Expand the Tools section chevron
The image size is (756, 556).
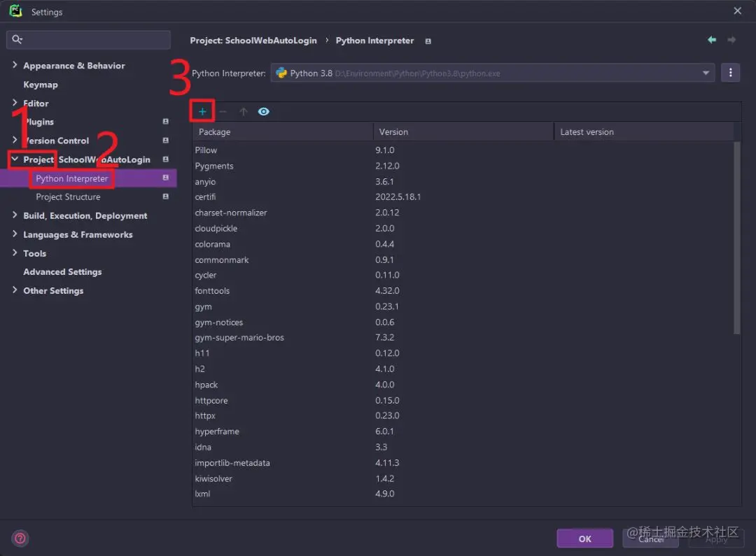click(x=15, y=253)
